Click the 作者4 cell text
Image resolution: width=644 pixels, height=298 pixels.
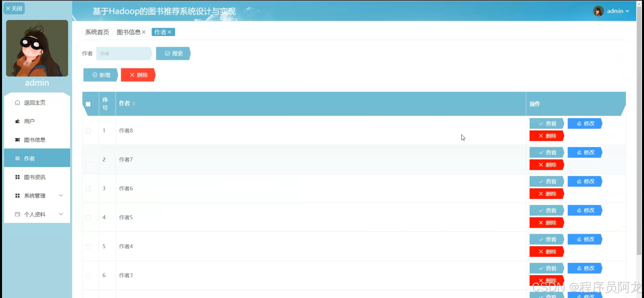[x=126, y=246]
